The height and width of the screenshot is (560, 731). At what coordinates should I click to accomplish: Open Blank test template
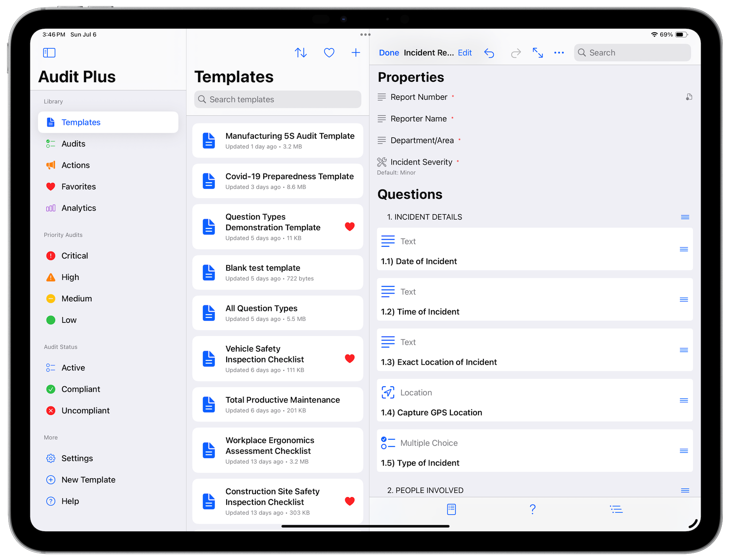coord(278,272)
